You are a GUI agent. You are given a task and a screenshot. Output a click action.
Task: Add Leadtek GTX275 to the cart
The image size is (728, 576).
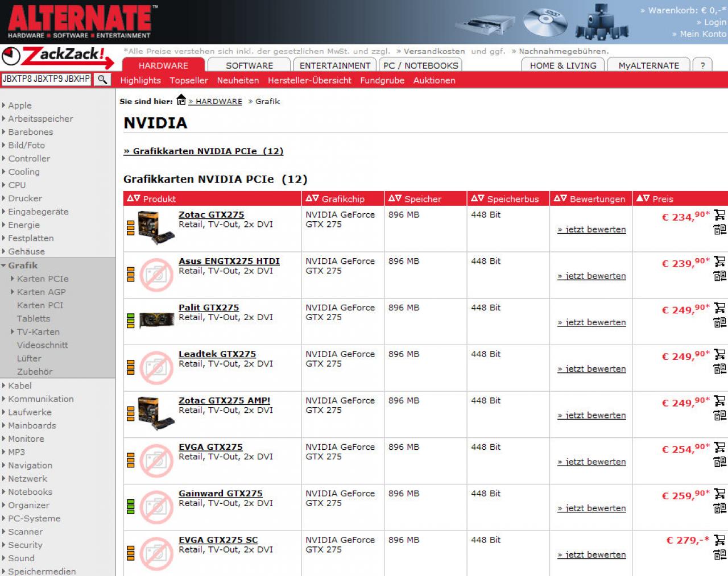pyautogui.click(x=719, y=354)
